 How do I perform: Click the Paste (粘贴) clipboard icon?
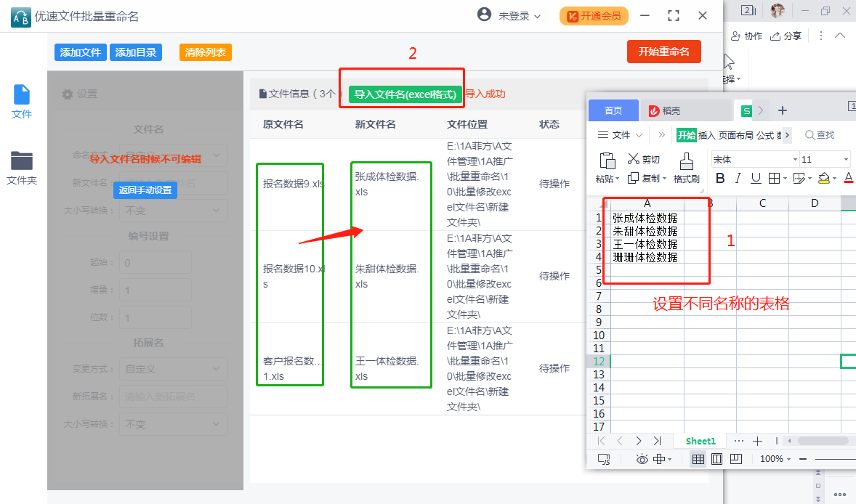(607, 160)
